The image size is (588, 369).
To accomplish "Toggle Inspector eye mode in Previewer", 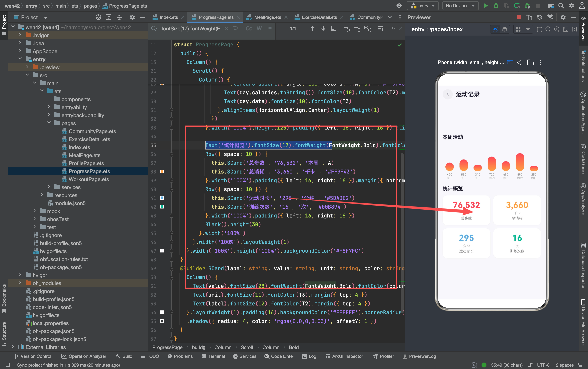I will (x=495, y=29).
